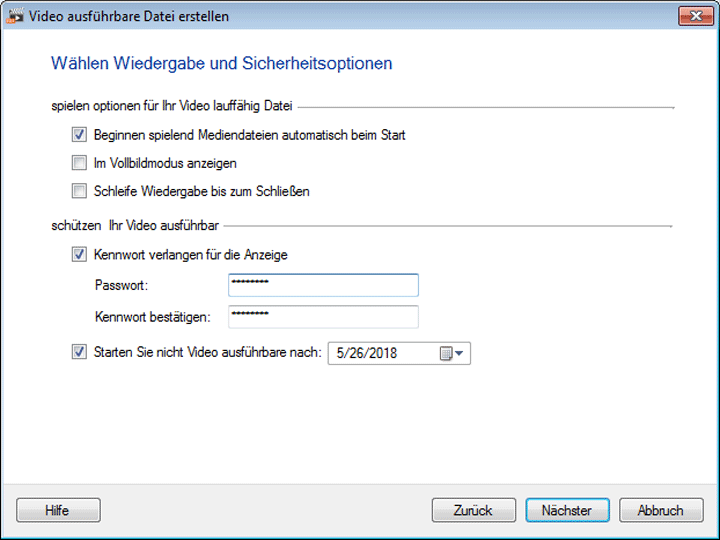Click the Passwort: label text
The image size is (720, 540).
pyautogui.click(x=120, y=285)
